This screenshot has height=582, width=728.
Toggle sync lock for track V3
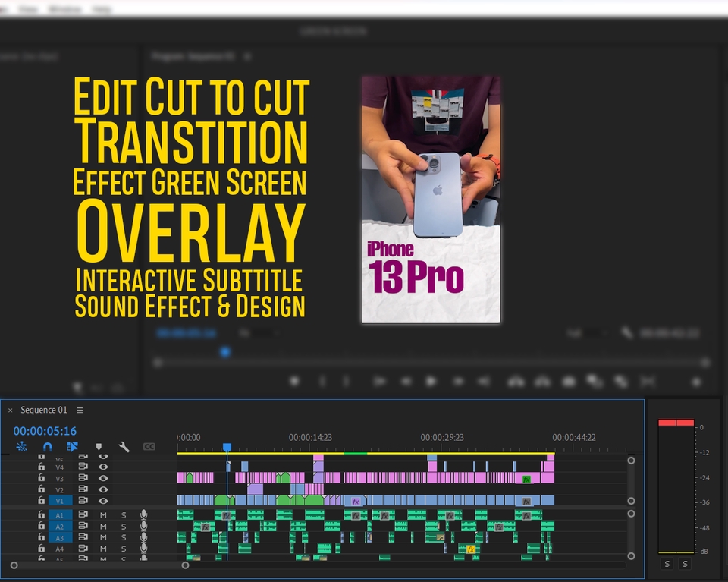coord(83,478)
